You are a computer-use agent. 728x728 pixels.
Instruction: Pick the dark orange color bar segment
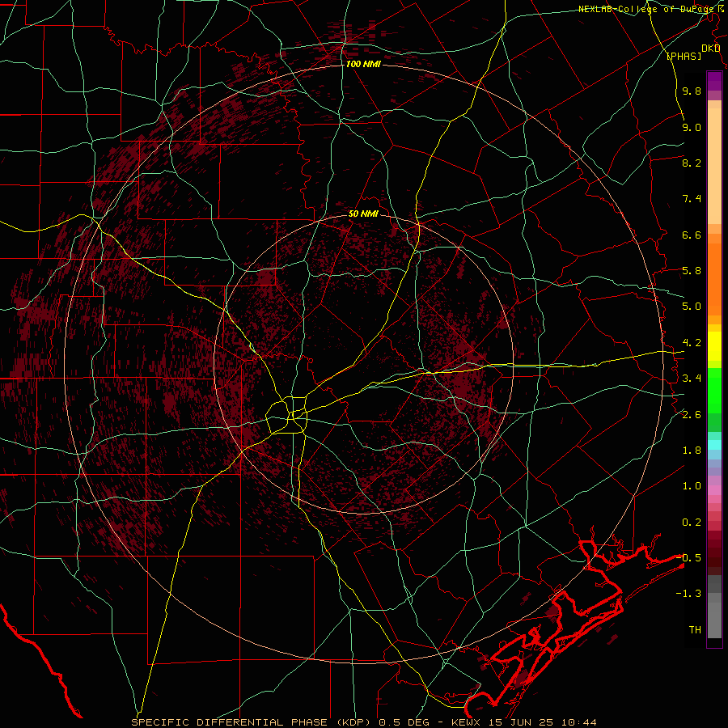714,278
